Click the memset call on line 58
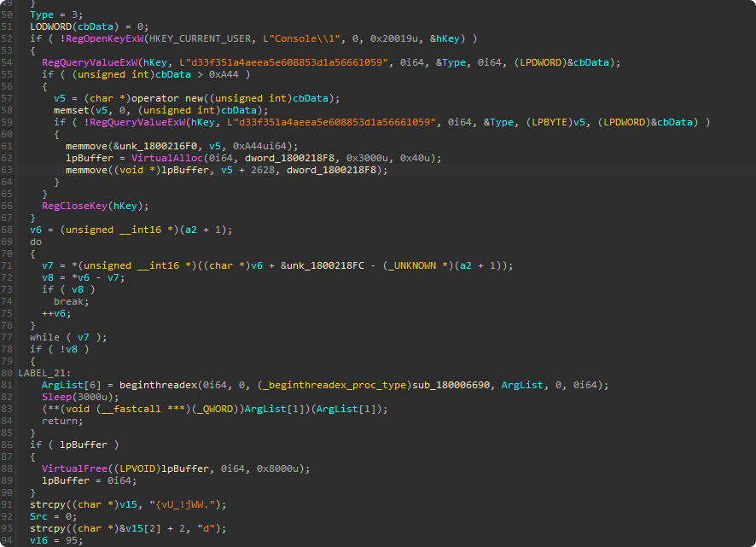Screen dimensions: 756x547 click(71, 110)
